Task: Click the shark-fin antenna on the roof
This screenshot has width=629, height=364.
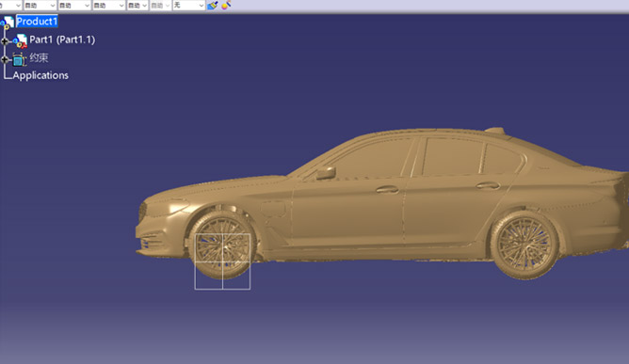Action: click(495, 131)
